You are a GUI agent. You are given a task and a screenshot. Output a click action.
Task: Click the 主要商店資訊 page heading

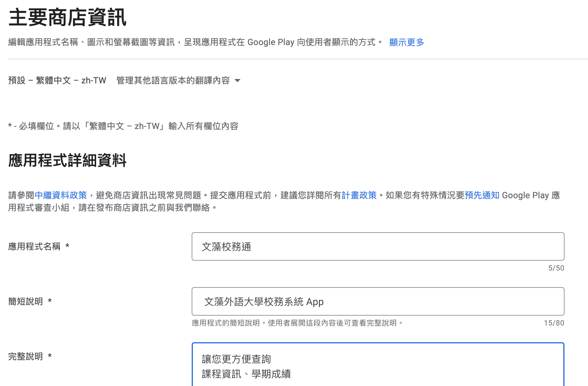67,18
